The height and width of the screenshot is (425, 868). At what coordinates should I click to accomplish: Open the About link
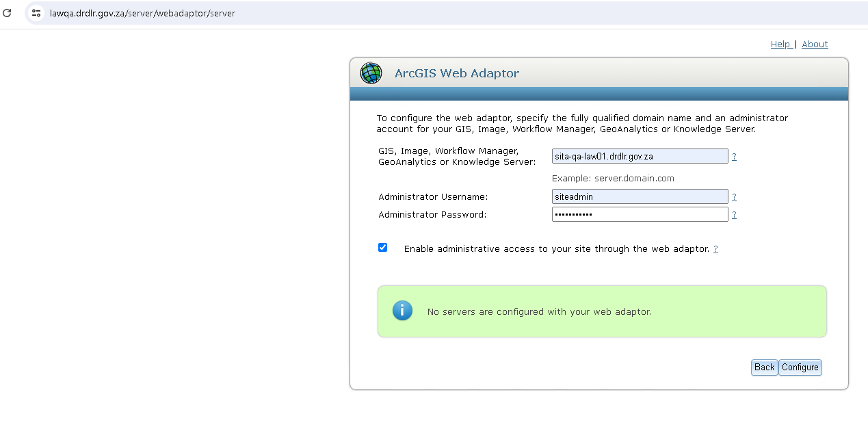815,44
